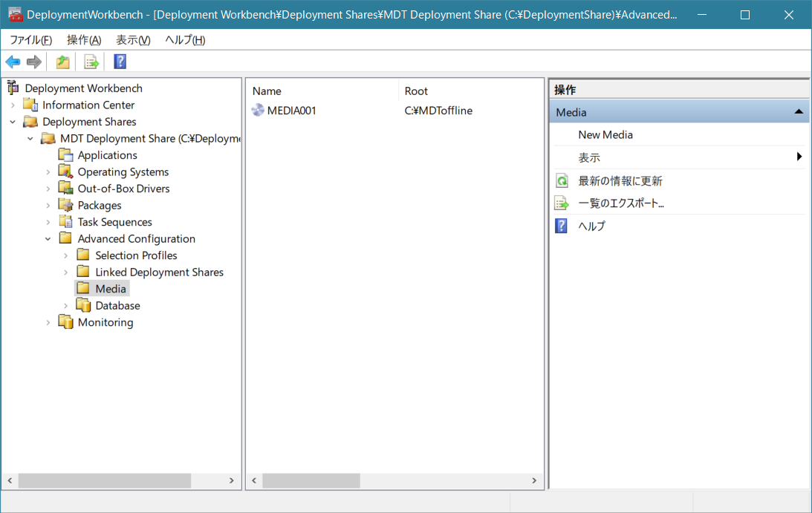Expand the Database node
The height and width of the screenshot is (513, 812).
coord(66,305)
